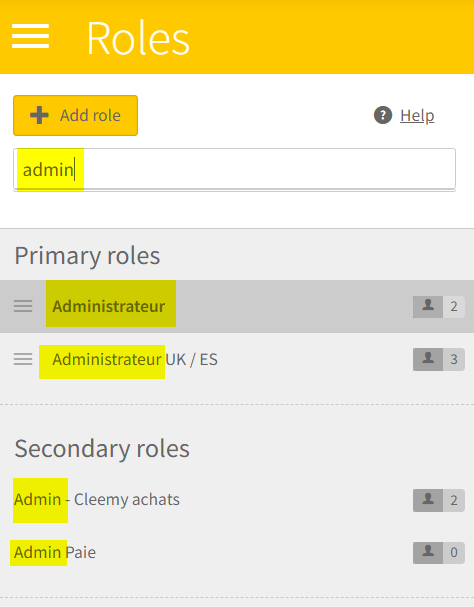Click the Add role button
This screenshot has height=607, width=474.
pyautogui.click(x=76, y=115)
